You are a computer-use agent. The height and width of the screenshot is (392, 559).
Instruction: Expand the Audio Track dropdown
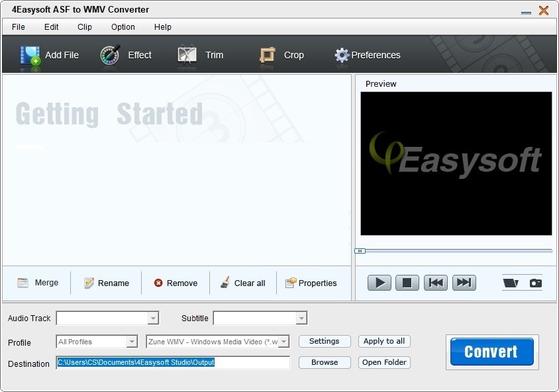click(153, 318)
